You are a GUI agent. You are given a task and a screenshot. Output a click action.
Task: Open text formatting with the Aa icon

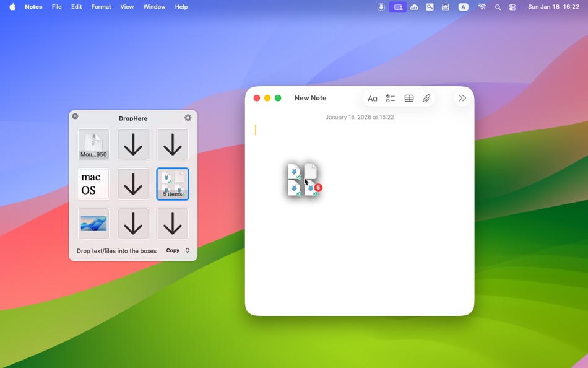[373, 98]
